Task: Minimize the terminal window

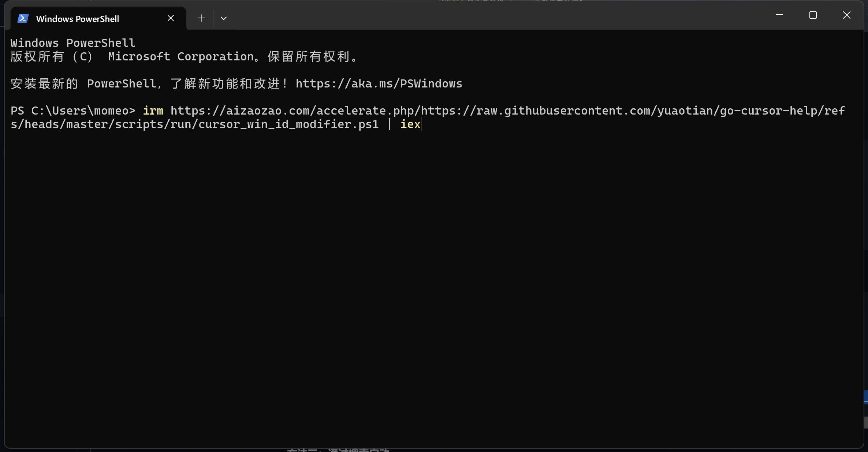Action: [x=779, y=15]
